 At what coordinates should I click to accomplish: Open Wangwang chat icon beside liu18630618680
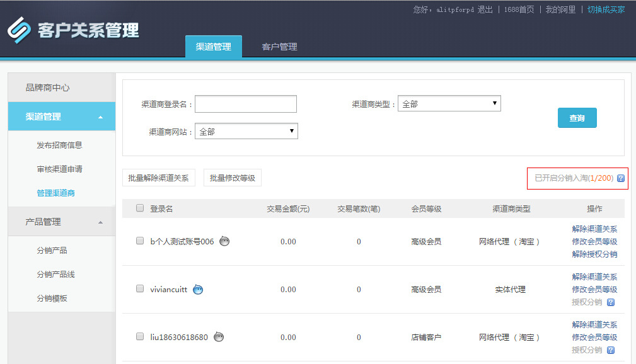pos(219,337)
